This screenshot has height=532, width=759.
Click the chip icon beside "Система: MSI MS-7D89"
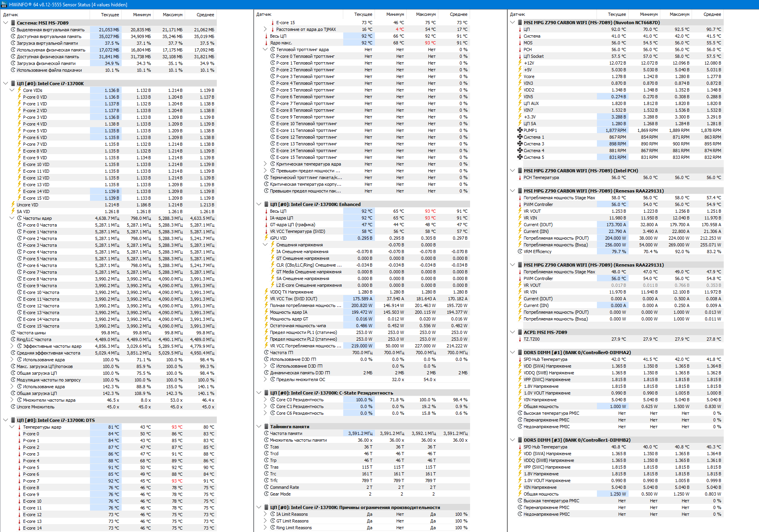[x=13, y=23]
